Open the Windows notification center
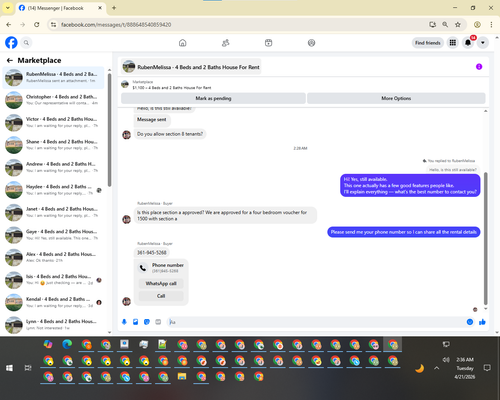500x400 pixels. pos(487,368)
